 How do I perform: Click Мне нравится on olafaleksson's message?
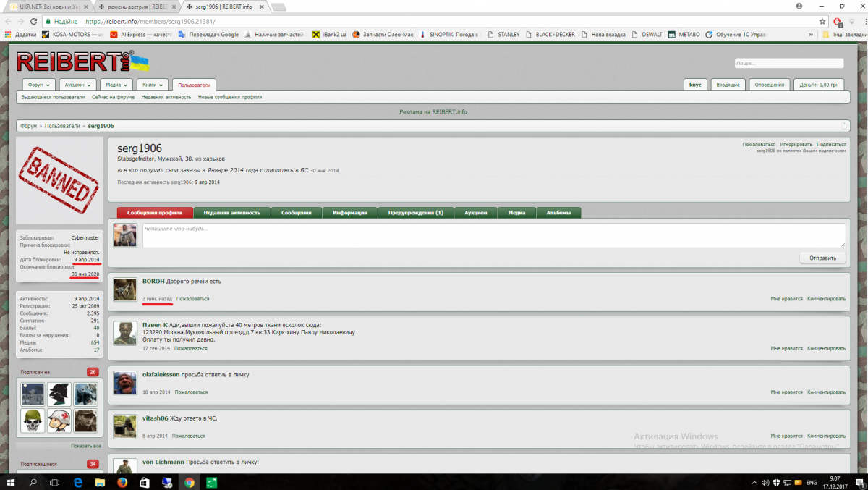[786, 392]
